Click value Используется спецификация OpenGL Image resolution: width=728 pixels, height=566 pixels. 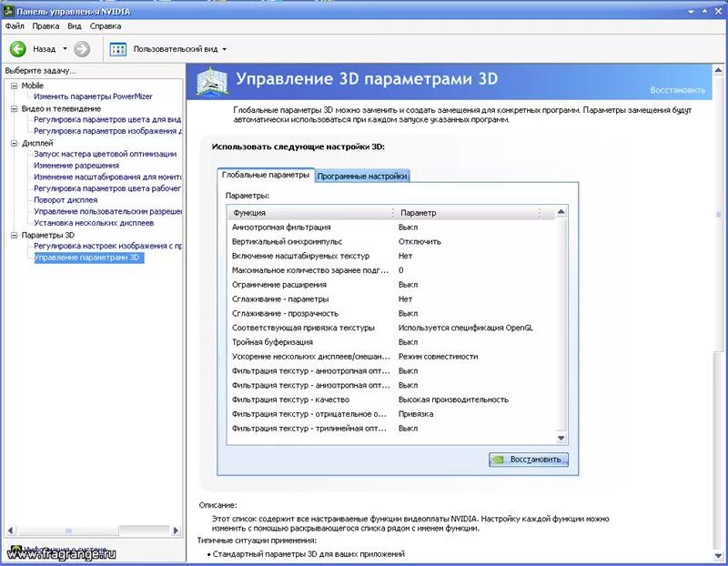466,328
